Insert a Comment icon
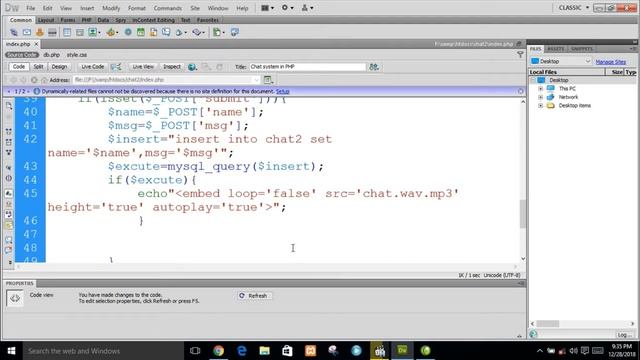The width and height of the screenshot is (640, 360). (x=166, y=32)
